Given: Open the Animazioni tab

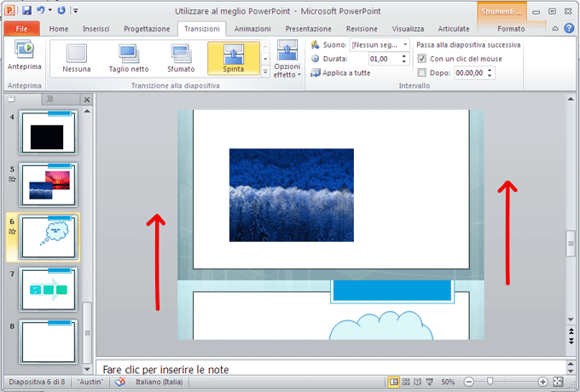Looking at the screenshot, I should point(252,29).
